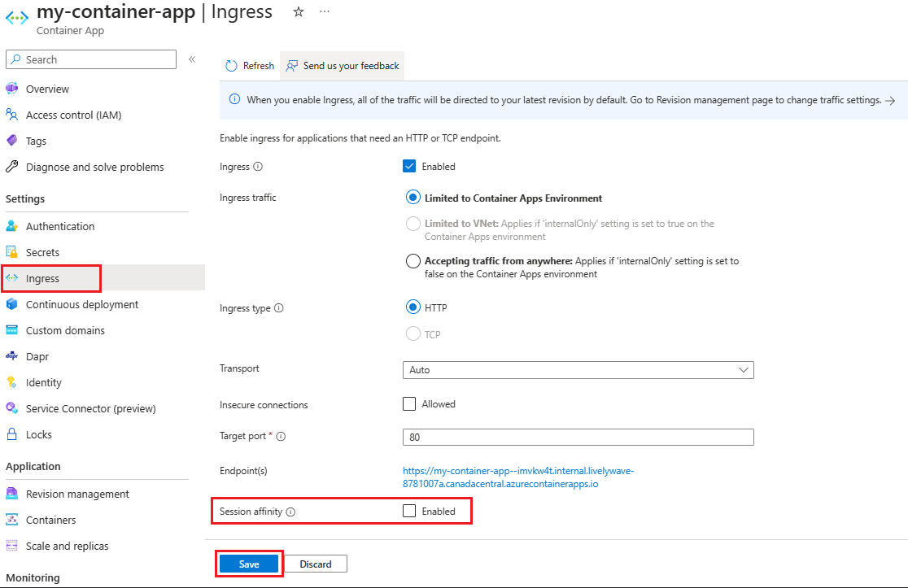Show the Ingress info tooltip icon
This screenshot has width=908, height=588.
(x=258, y=167)
